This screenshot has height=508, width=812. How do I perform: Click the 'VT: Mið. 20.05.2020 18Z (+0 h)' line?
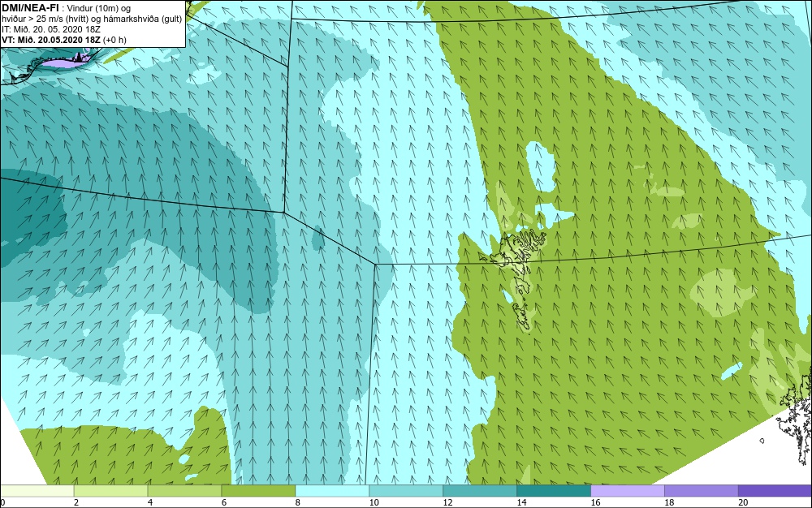pos(63,40)
